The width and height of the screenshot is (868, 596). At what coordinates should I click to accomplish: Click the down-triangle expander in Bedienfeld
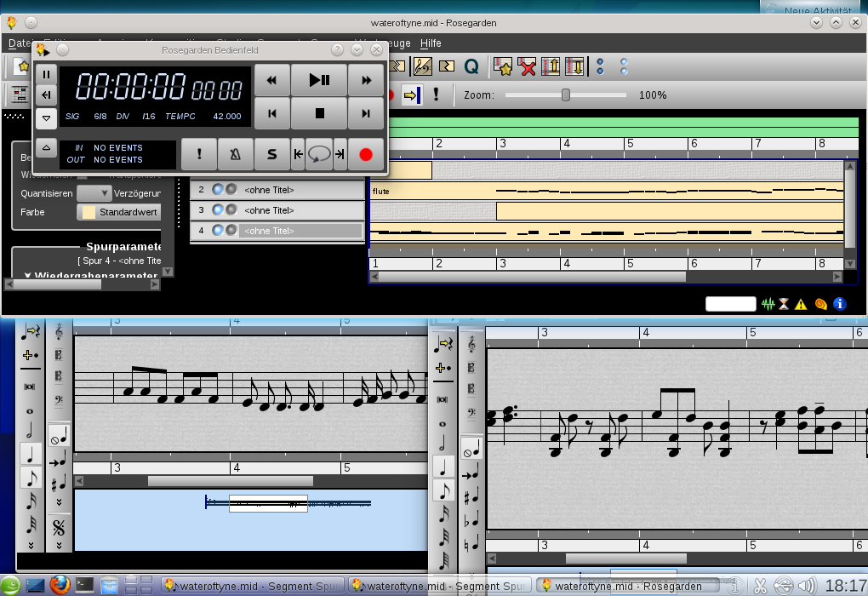click(47, 117)
